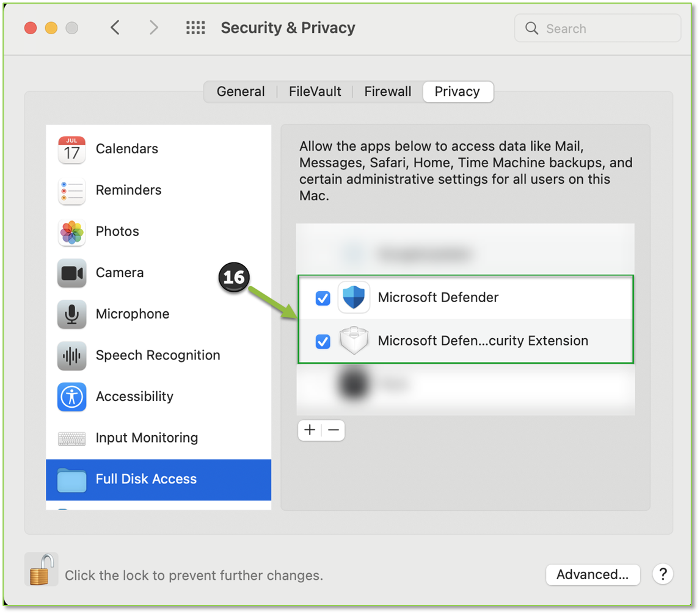Click the Search field
700x614 pixels.
tap(605, 29)
